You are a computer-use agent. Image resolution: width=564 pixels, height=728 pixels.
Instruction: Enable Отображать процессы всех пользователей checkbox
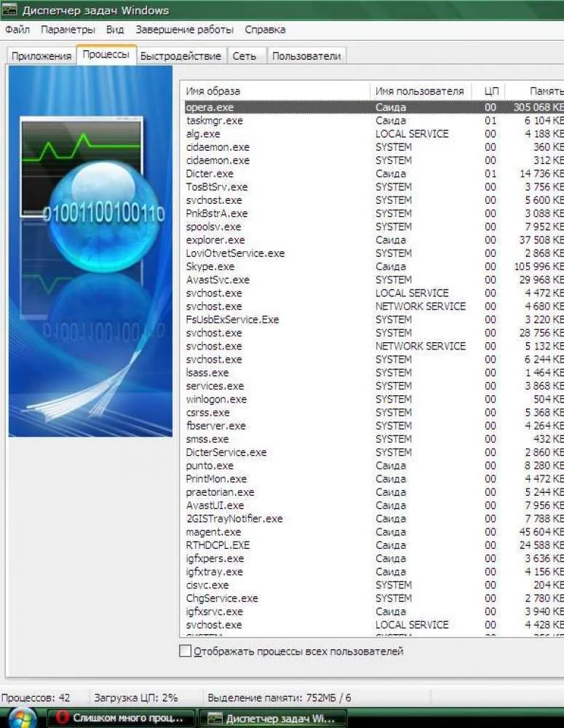[x=186, y=651]
